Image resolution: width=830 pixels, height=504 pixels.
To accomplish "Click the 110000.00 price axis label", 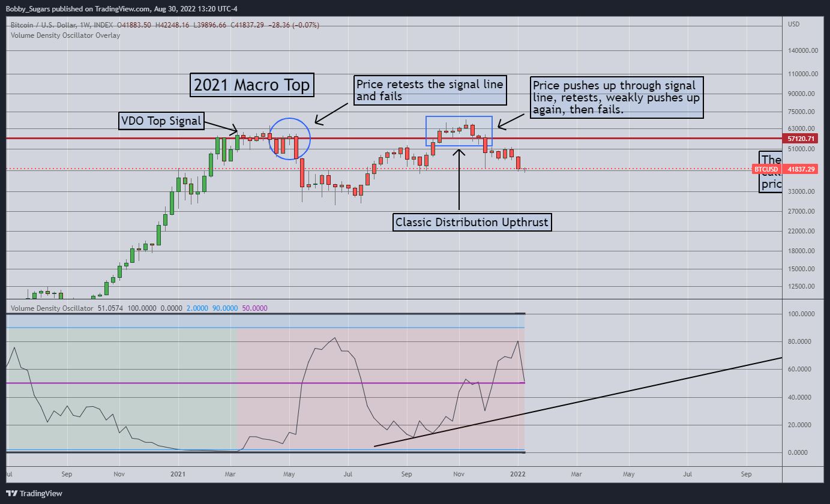I will coord(803,74).
